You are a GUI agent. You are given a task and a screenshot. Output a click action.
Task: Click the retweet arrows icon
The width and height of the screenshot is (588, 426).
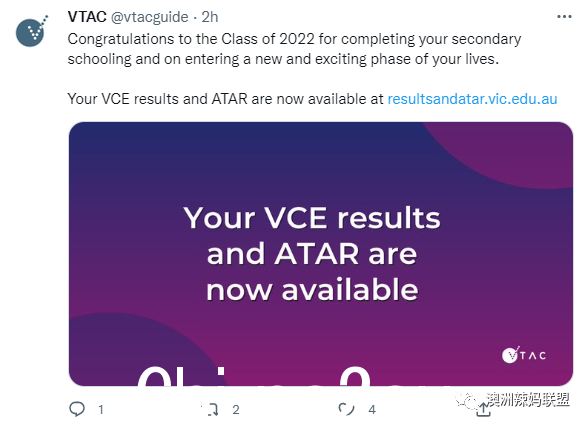point(211,410)
